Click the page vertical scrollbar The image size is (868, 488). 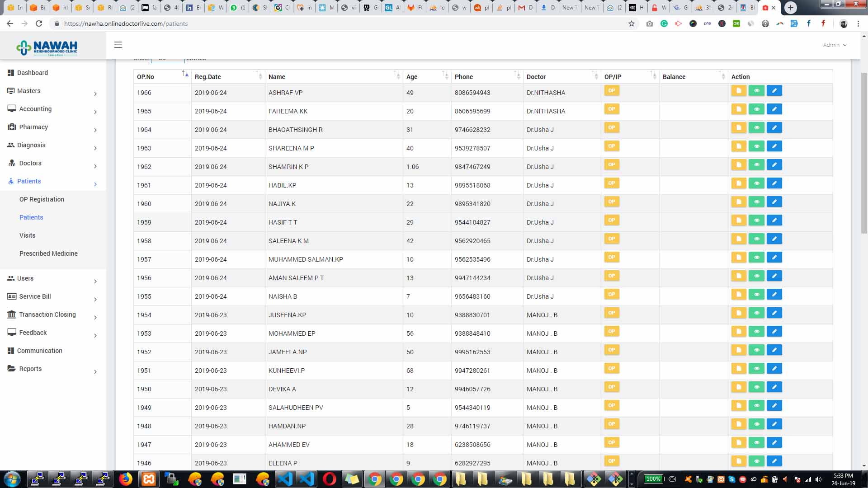click(864, 154)
